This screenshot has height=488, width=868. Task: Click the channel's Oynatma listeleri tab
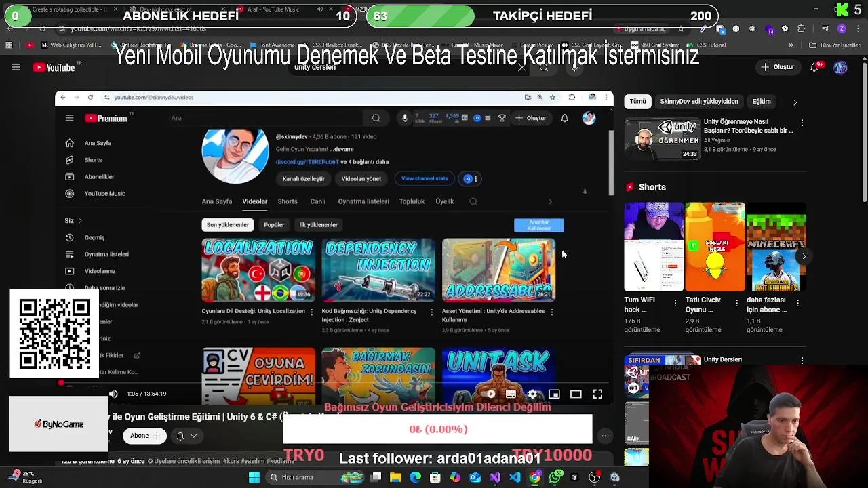click(363, 201)
